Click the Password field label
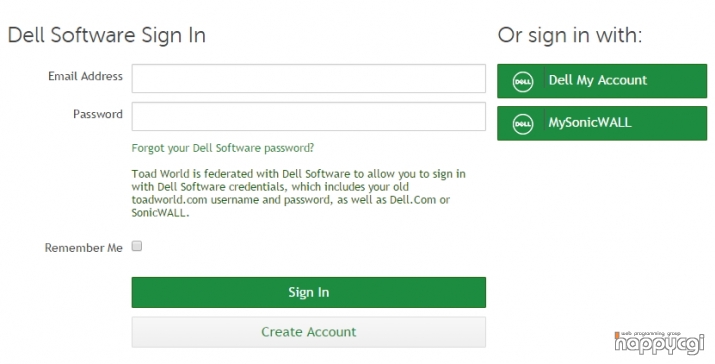The width and height of the screenshot is (715, 364). pyautogui.click(x=98, y=114)
